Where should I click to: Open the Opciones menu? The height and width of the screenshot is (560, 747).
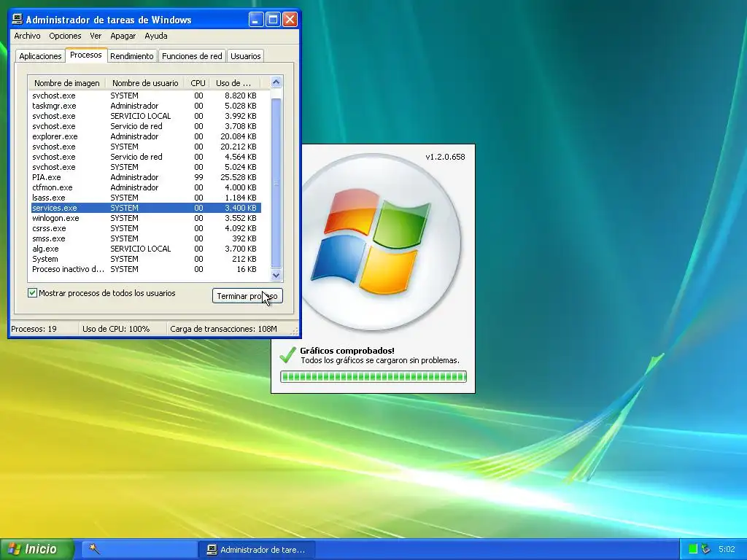point(65,36)
